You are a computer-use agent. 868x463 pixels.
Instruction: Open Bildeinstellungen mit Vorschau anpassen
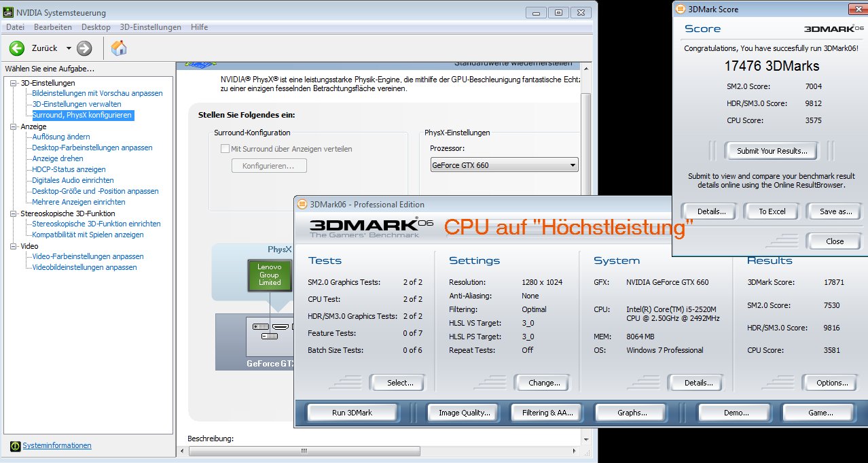click(97, 93)
